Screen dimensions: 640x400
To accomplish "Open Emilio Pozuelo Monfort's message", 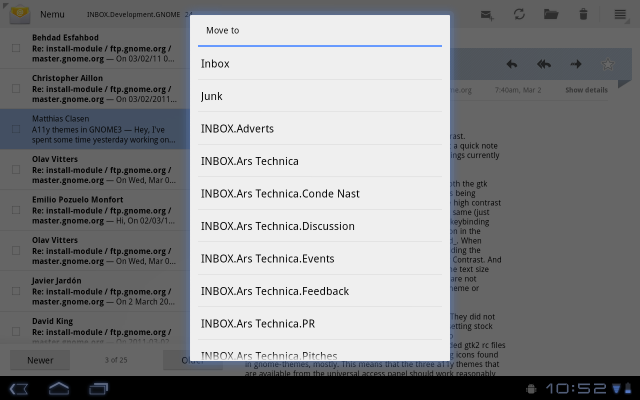I will click(x=95, y=210).
